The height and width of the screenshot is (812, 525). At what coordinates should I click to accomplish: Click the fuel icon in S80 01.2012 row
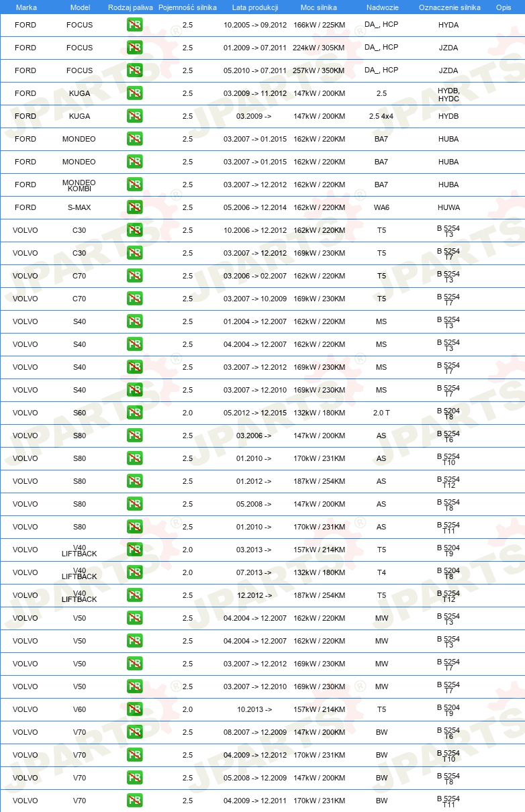pos(135,481)
